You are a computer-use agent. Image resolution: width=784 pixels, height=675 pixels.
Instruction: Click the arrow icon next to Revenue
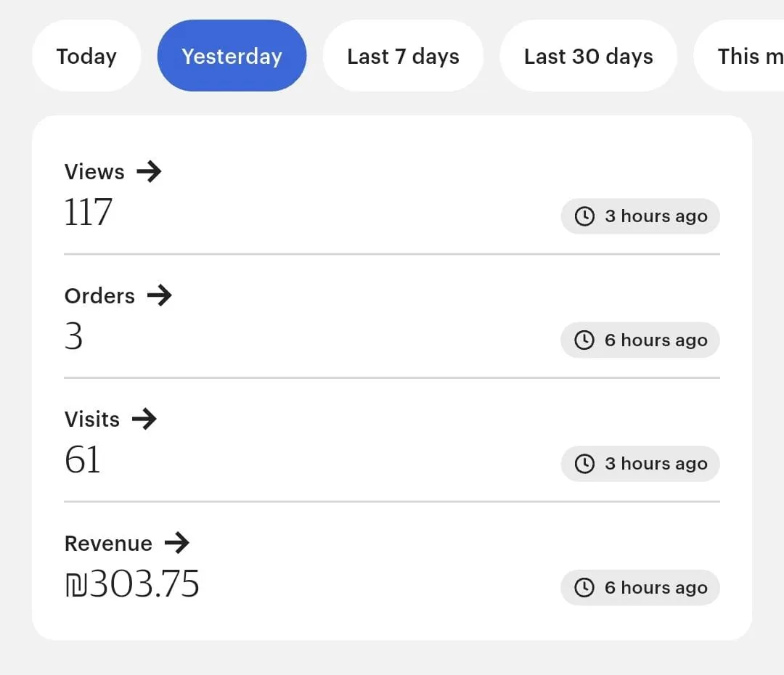point(176,543)
